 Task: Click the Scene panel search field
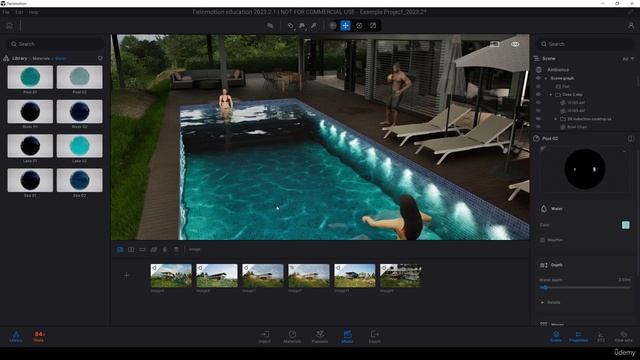(585, 44)
